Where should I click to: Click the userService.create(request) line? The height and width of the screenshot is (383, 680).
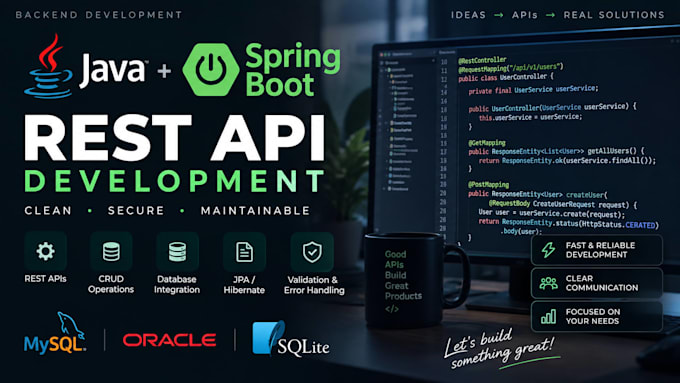click(x=552, y=213)
